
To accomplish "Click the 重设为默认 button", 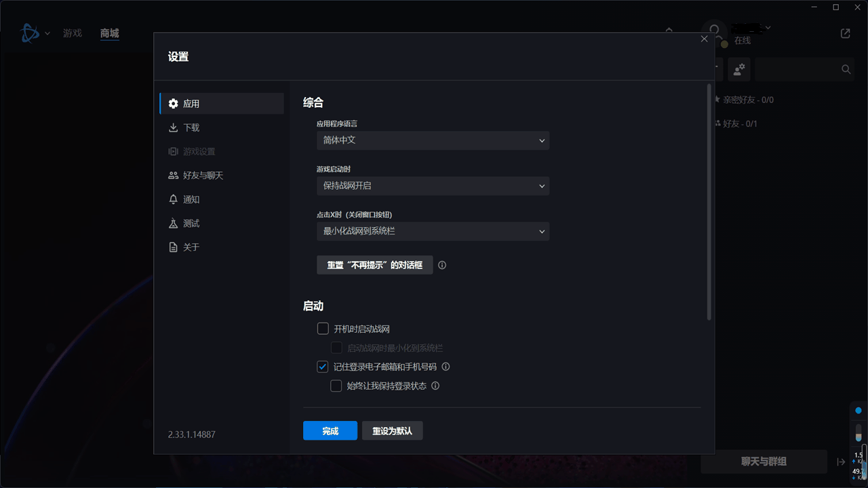I will pyautogui.click(x=393, y=431).
